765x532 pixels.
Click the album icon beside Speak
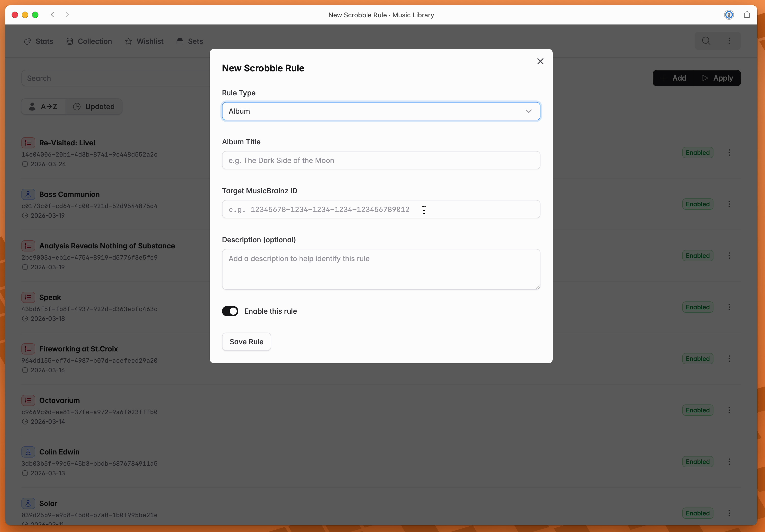[28, 297]
